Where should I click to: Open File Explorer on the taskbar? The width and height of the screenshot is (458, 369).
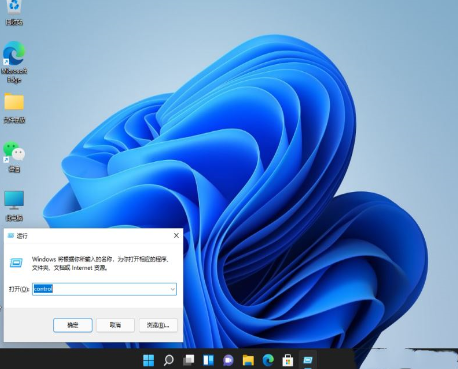[x=248, y=360]
